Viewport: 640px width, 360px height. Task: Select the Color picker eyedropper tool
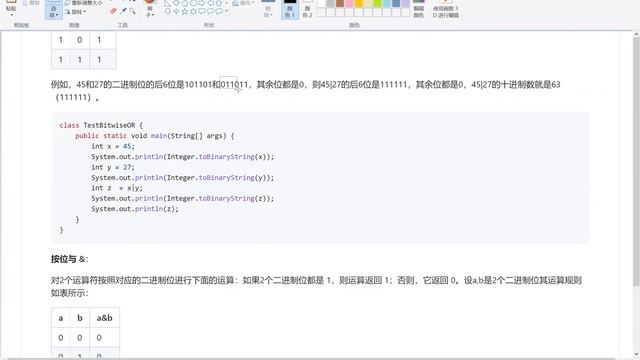click(x=123, y=11)
